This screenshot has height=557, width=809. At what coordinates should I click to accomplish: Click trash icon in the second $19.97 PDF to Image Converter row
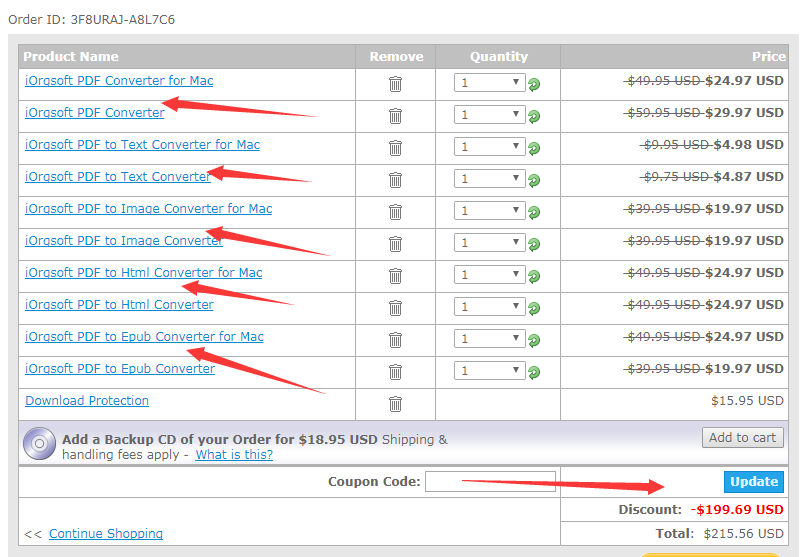point(395,244)
